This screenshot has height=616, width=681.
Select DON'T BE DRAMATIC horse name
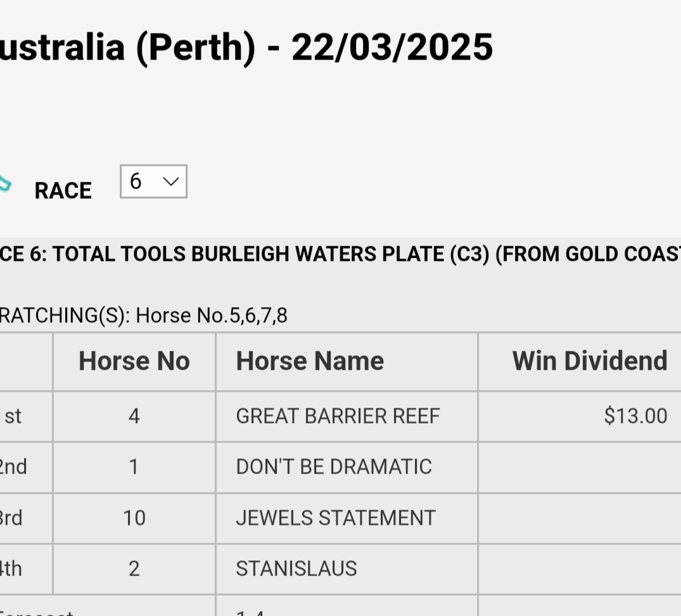point(334,467)
